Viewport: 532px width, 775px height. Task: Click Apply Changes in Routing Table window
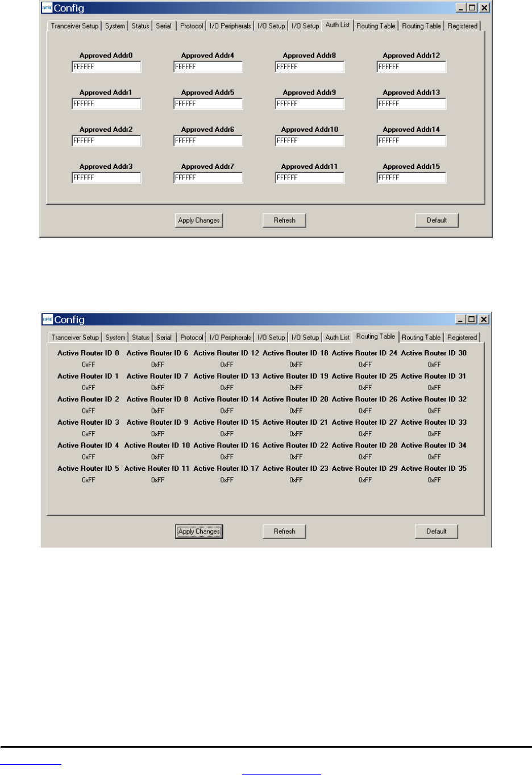point(199,532)
